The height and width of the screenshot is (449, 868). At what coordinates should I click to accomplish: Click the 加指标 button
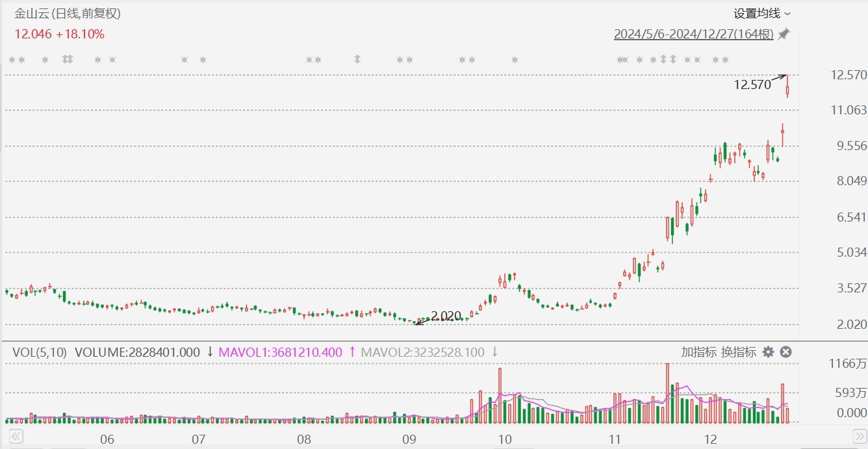pos(699,352)
